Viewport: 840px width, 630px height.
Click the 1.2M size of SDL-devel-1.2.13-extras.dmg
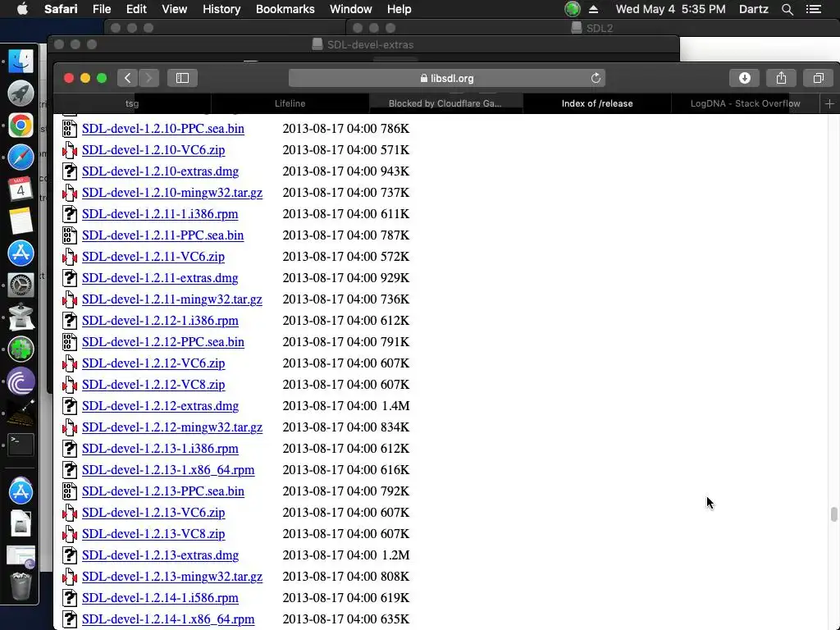coord(395,555)
